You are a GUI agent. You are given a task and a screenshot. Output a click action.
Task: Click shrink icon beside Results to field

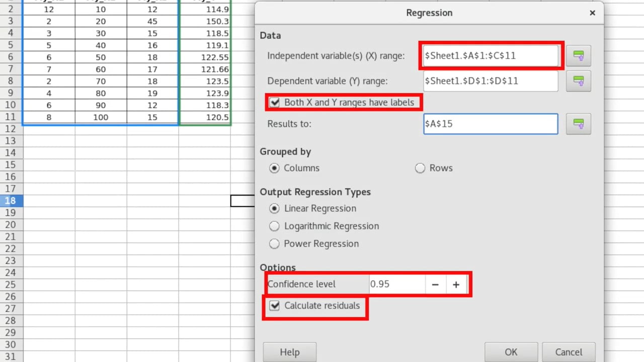click(x=578, y=124)
